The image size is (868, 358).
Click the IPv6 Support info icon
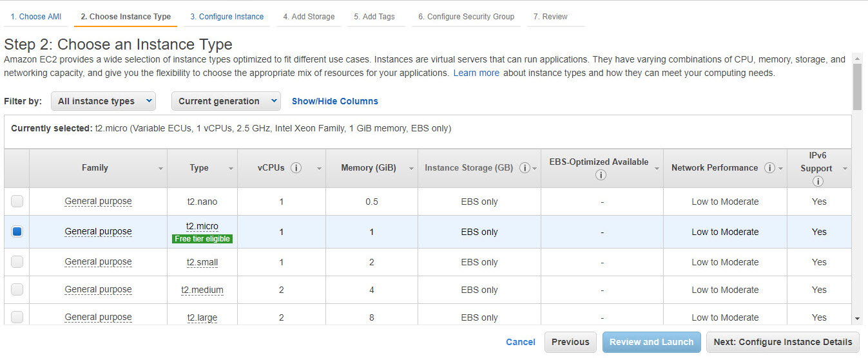pyautogui.click(x=818, y=182)
